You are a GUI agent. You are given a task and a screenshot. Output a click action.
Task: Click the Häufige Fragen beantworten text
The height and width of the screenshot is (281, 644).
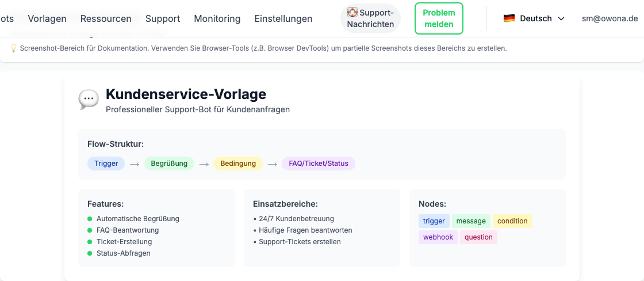[x=305, y=230]
